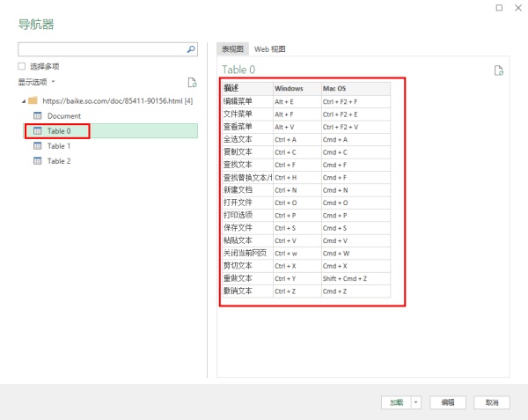Click the Ctrl + C cell

click(297, 152)
